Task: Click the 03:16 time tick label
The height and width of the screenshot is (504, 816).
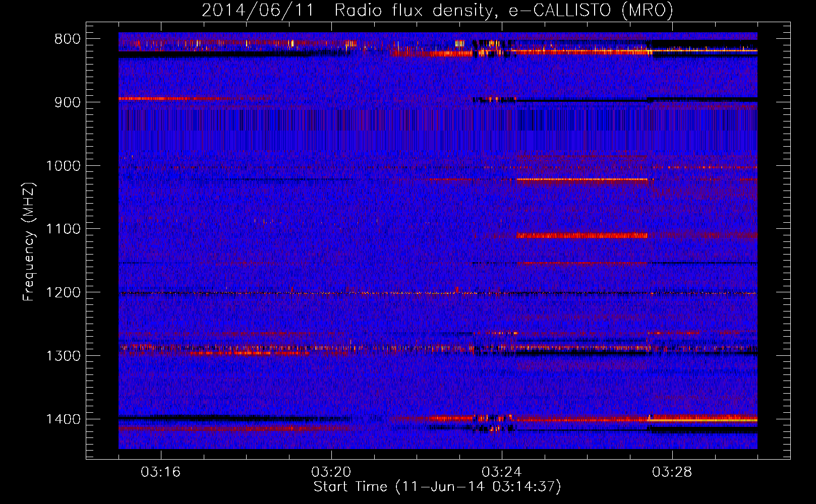Action: click(x=161, y=472)
